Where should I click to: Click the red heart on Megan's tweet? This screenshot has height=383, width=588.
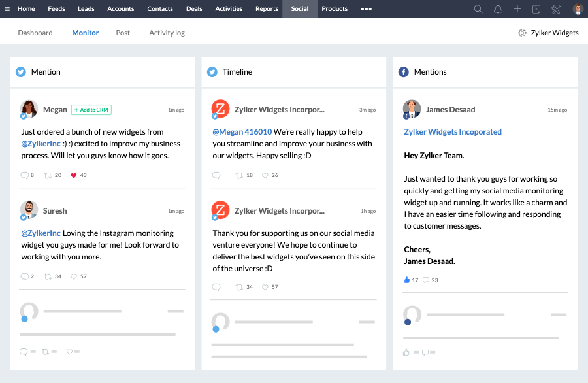pos(73,175)
